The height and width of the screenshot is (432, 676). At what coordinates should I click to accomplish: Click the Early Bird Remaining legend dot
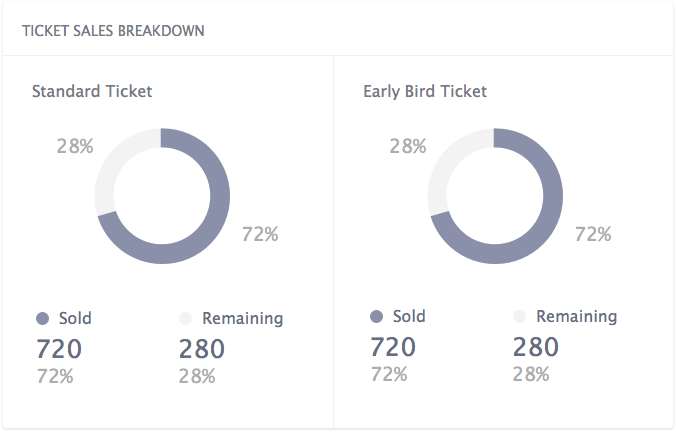click(x=519, y=317)
